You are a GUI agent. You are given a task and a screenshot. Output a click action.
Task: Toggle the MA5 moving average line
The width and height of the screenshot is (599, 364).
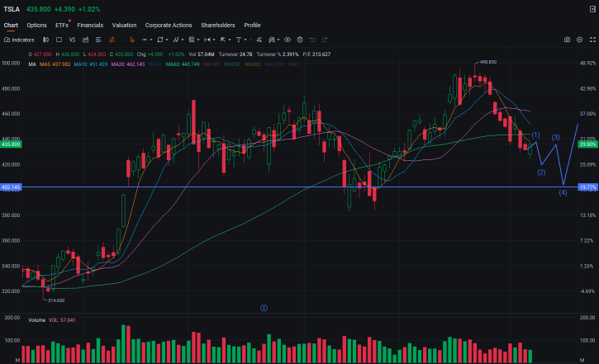[x=55, y=64]
